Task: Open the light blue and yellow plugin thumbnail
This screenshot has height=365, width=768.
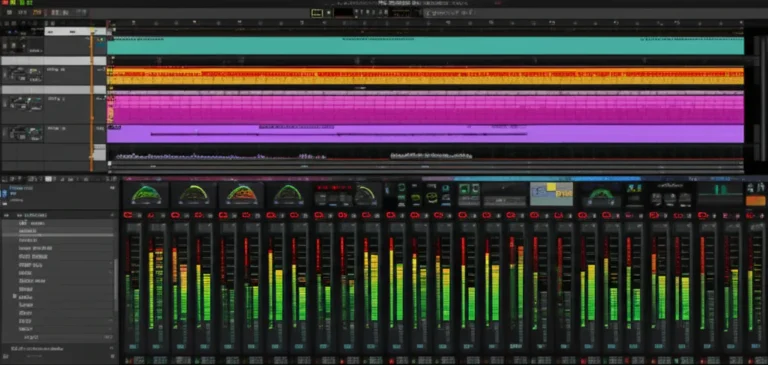Action: point(552,194)
